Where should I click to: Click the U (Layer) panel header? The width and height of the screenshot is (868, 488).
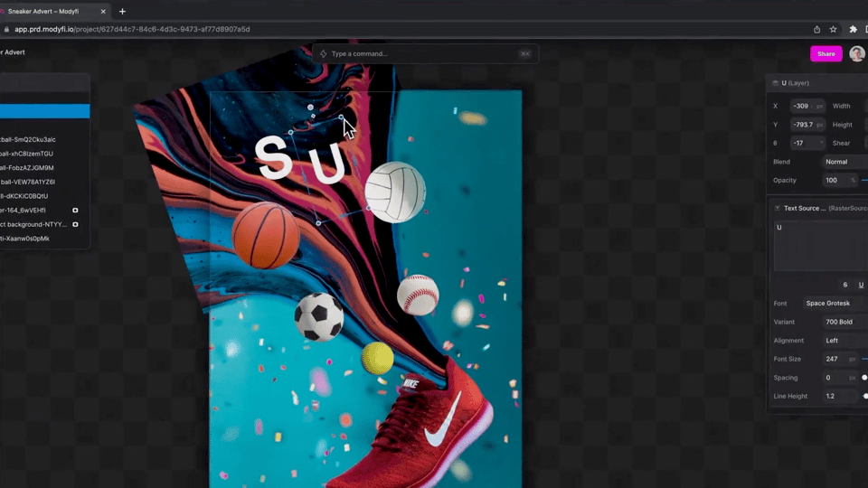pyautogui.click(x=817, y=83)
